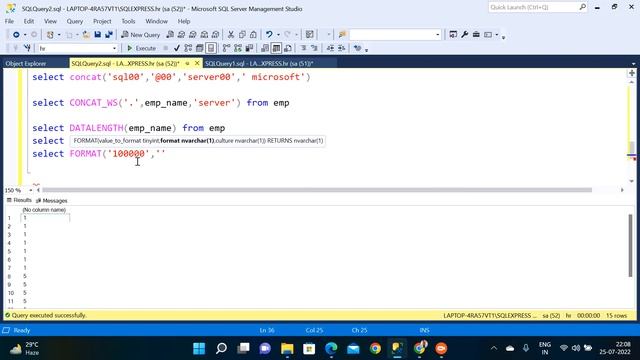Click the Change Connection icon
This screenshot has width=640, height=360.
[27, 48]
